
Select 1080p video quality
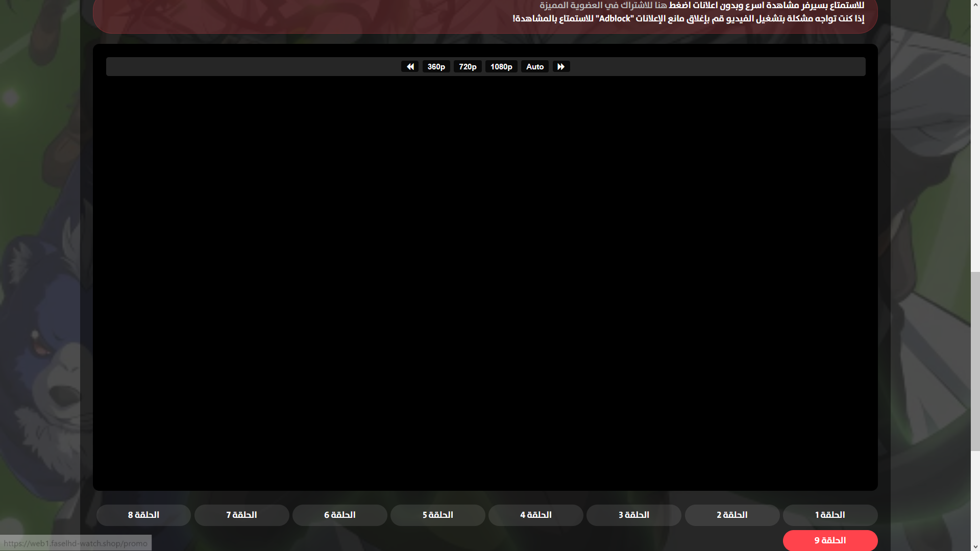(501, 67)
